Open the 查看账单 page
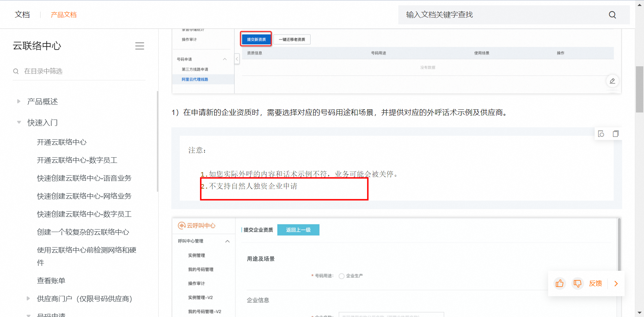Screen dimensions: 644x317 (51, 281)
